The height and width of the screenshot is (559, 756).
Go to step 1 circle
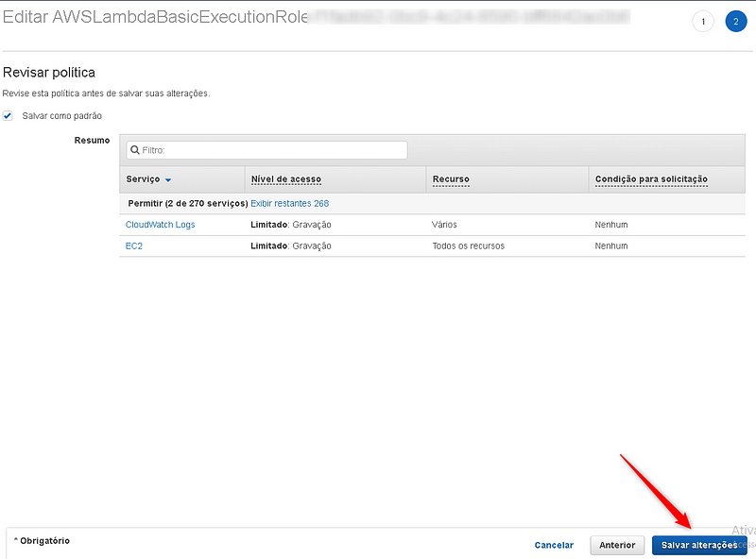[703, 21]
